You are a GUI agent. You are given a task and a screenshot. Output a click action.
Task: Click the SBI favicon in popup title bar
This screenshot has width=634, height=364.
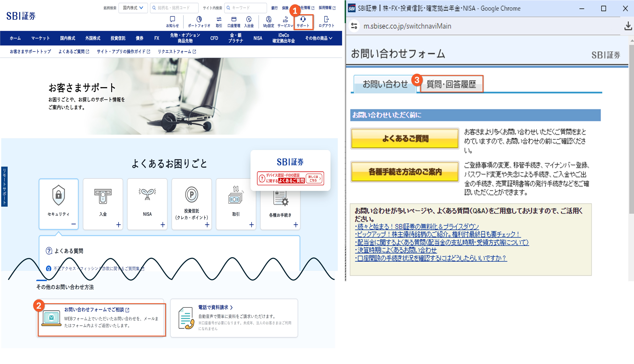click(351, 8)
